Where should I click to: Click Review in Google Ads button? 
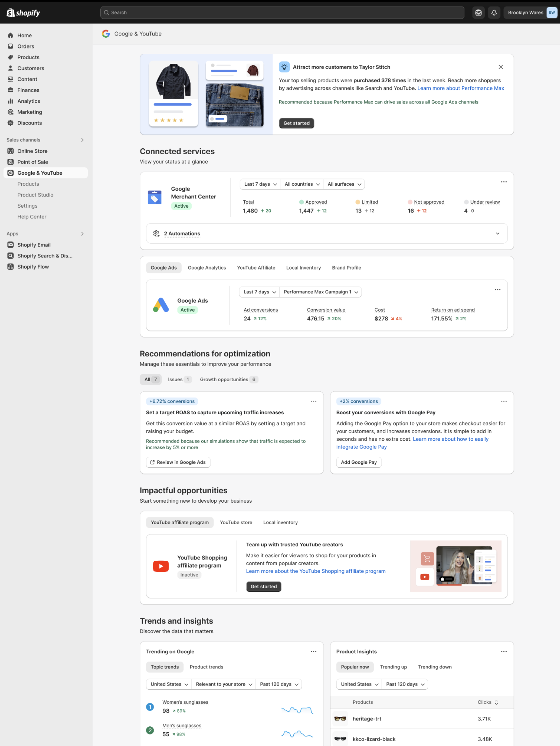(x=178, y=462)
